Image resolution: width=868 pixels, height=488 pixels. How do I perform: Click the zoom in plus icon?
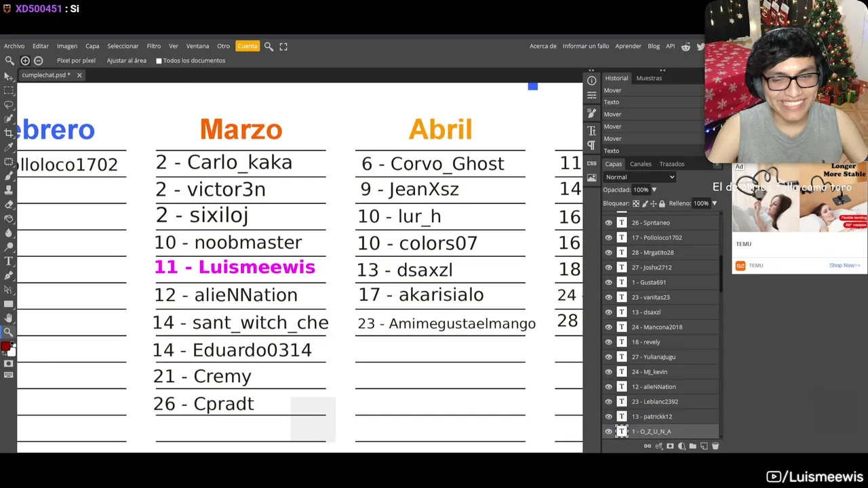point(25,60)
